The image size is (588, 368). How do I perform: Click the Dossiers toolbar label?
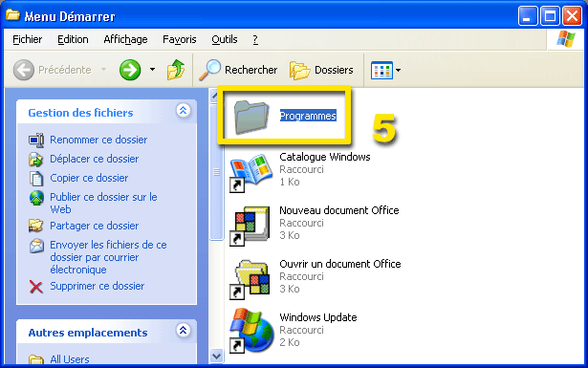[334, 70]
